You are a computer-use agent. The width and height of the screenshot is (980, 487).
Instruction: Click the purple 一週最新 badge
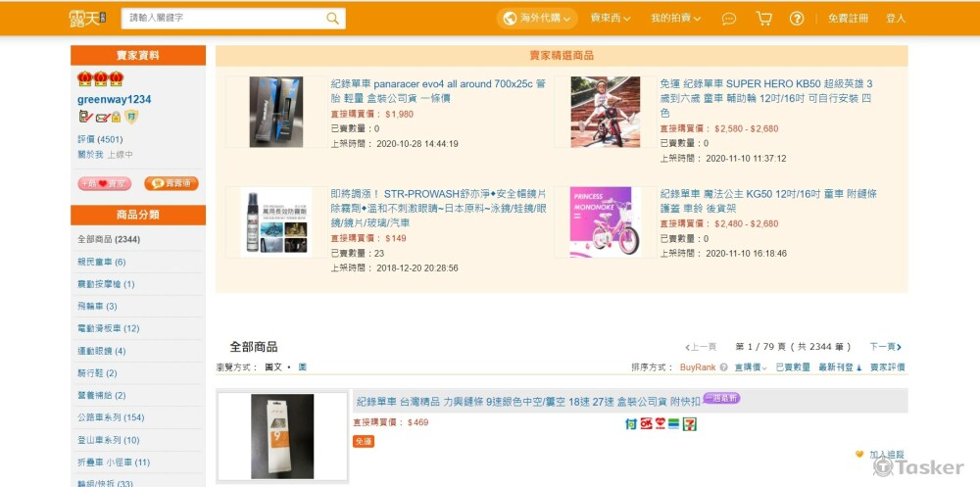[721, 398]
